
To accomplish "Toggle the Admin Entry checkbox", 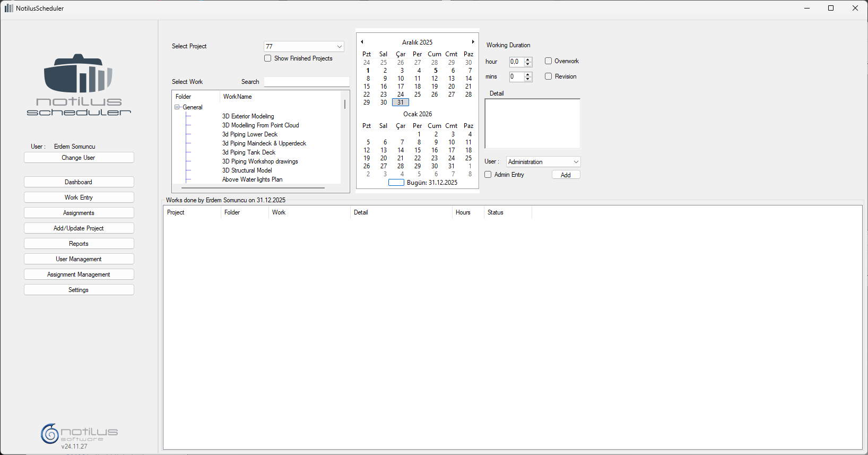I will pos(488,175).
